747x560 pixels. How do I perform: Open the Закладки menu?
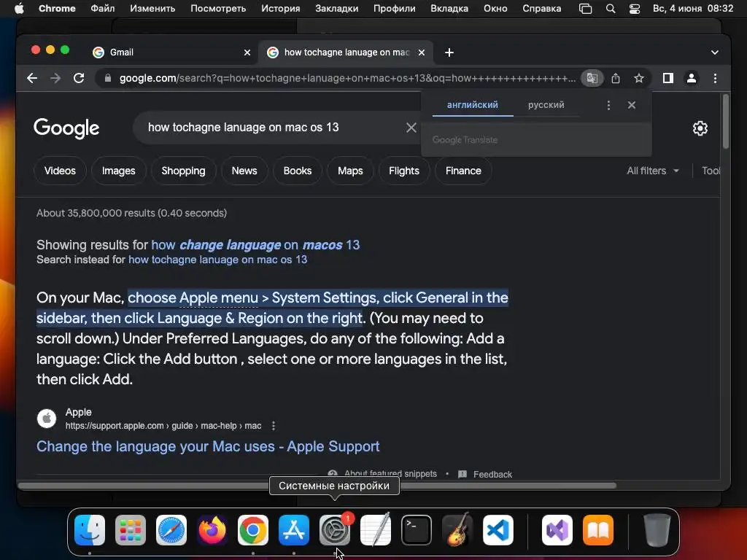coord(337,9)
